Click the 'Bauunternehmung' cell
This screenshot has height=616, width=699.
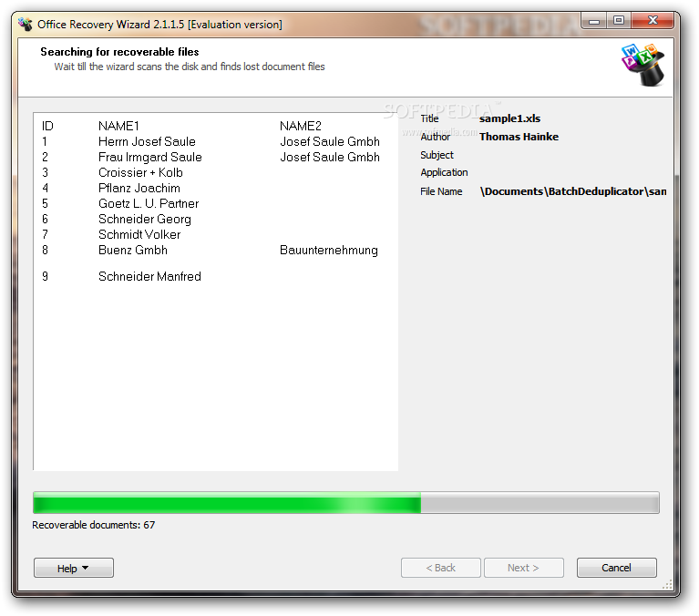(x=329, y=251)
